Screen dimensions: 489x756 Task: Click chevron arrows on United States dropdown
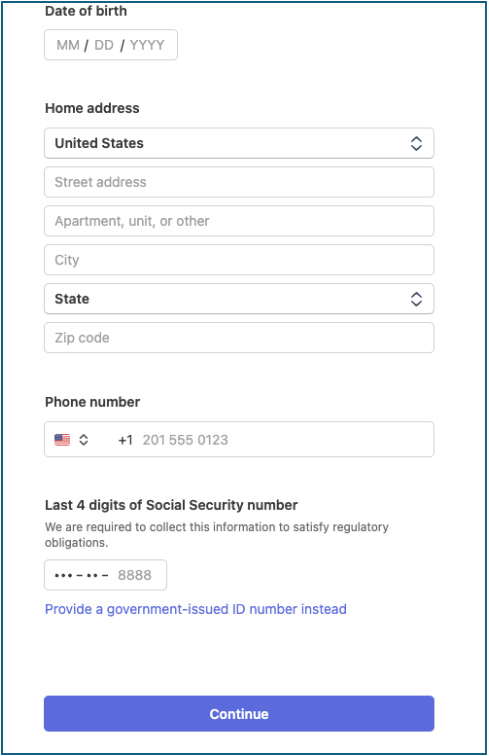pos(416,143)
